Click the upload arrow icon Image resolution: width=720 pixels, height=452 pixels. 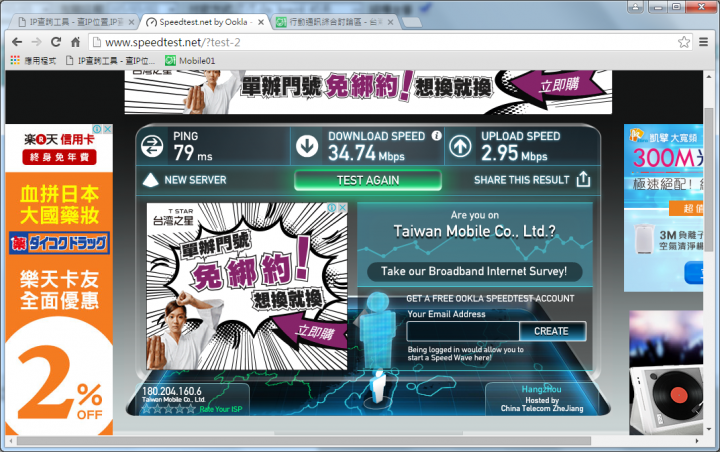coord(460,147)
